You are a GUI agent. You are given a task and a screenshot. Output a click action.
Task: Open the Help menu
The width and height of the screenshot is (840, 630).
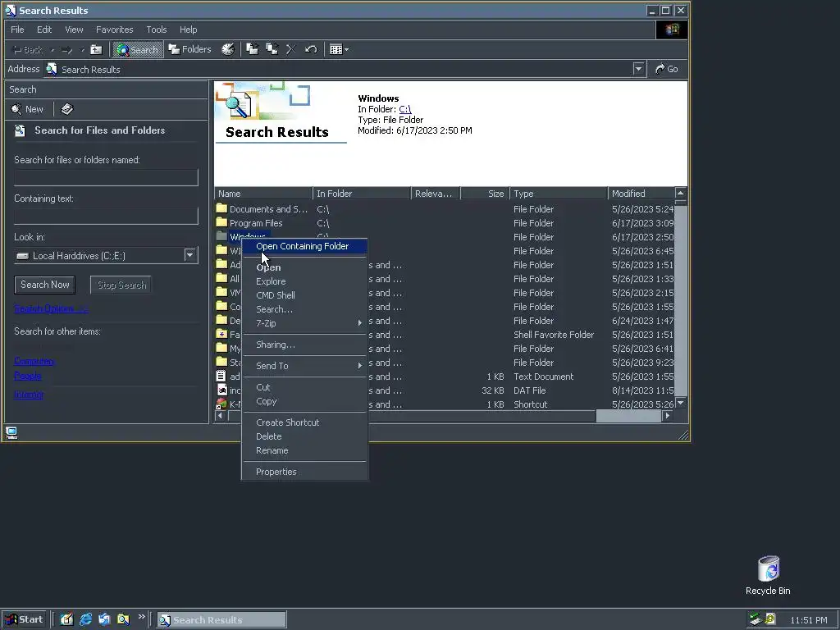(x=188, y=30)
